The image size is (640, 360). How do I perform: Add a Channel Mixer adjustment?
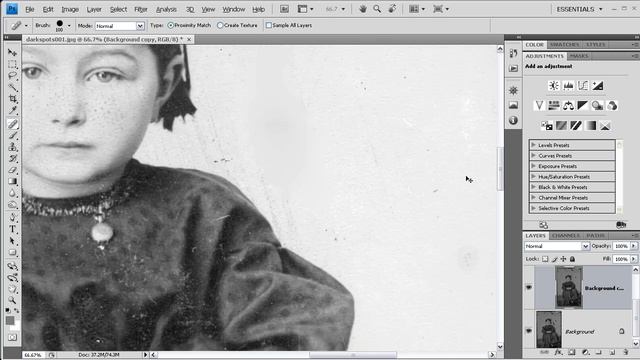612,106
